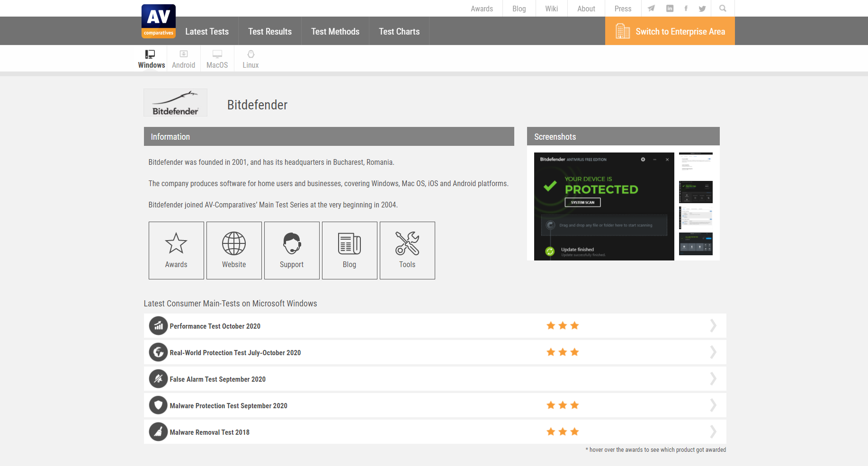Click the 'founded in 2001' paragraph

tap(271, 162)
